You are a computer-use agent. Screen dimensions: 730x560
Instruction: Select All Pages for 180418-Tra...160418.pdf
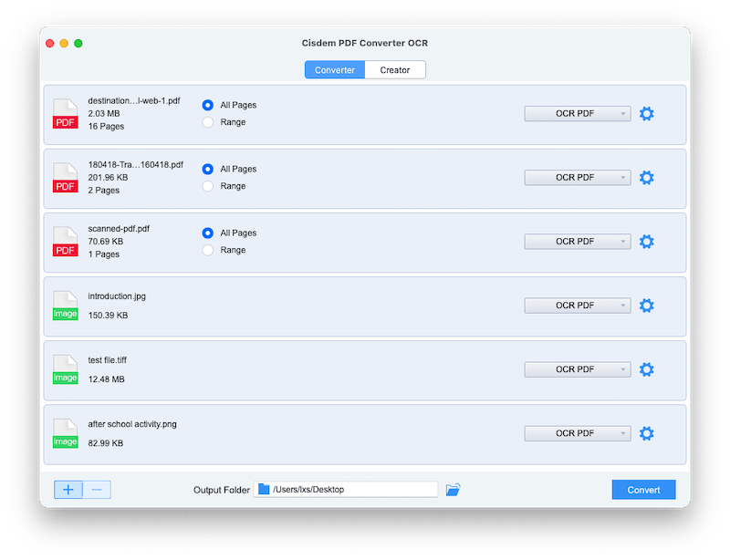tap(208, 168)
